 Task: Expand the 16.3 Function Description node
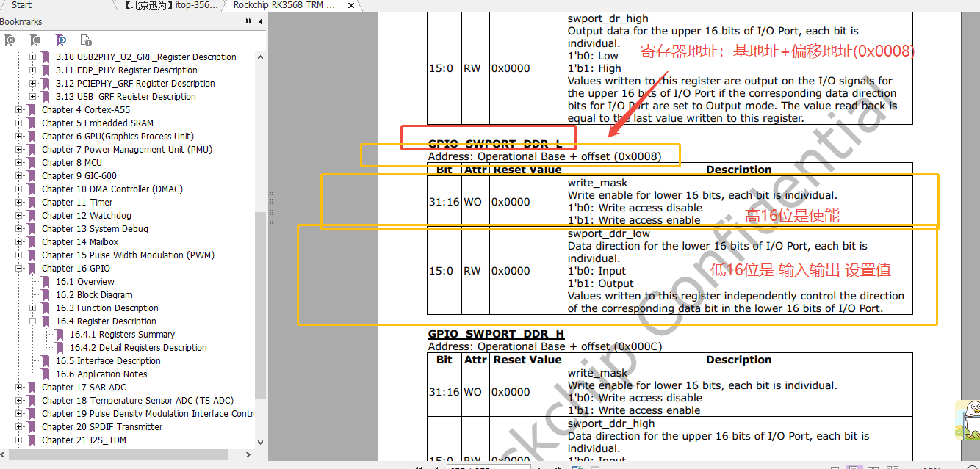point(33,308)
